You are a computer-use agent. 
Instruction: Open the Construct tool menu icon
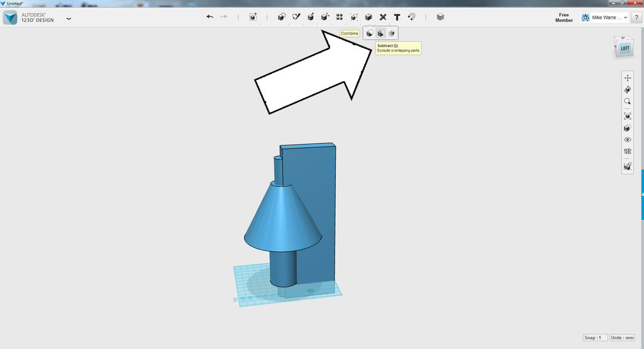[311, 17]
